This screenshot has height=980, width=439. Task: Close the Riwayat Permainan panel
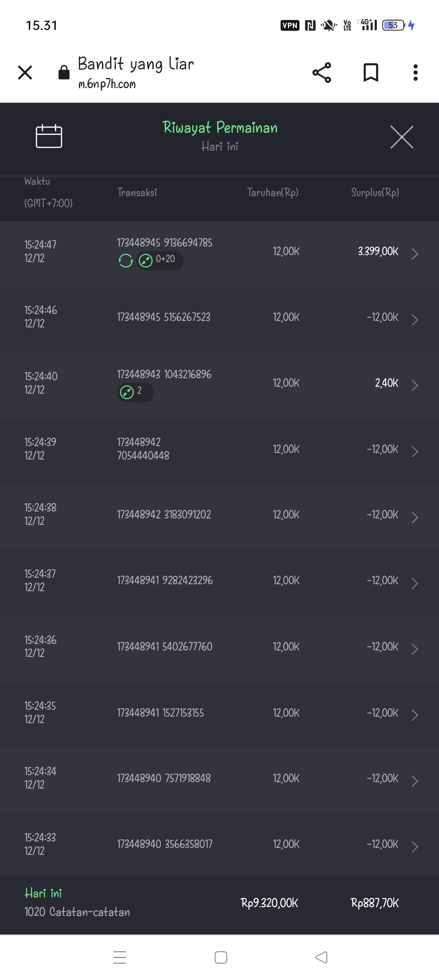[401, 137]
